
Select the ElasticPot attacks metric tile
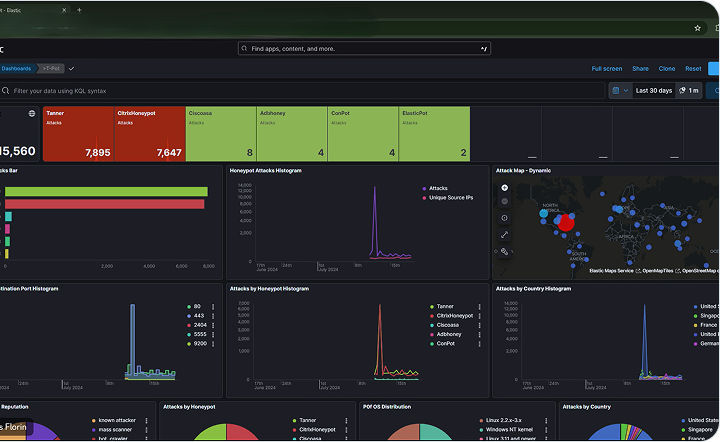[x=434, y=134]
